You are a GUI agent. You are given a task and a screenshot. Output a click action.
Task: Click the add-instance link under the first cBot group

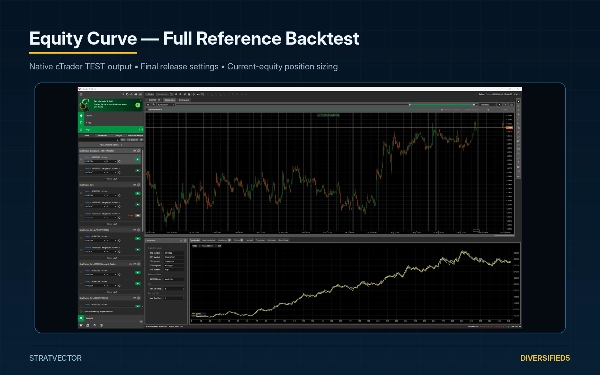pyautogui.click(x=111, y=179)
